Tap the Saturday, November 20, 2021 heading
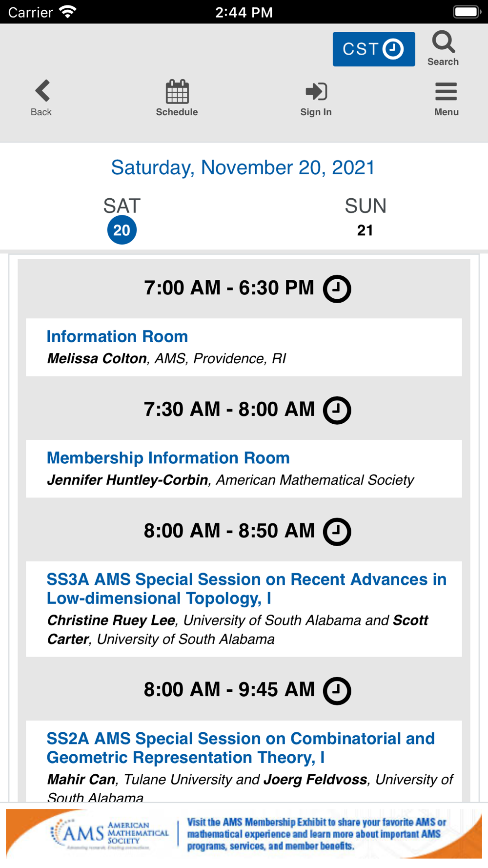 tap(243, 167)
